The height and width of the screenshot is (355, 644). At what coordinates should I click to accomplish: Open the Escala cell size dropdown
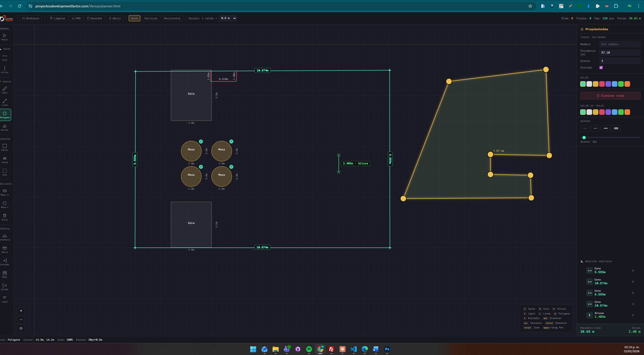tap(228, 18)
